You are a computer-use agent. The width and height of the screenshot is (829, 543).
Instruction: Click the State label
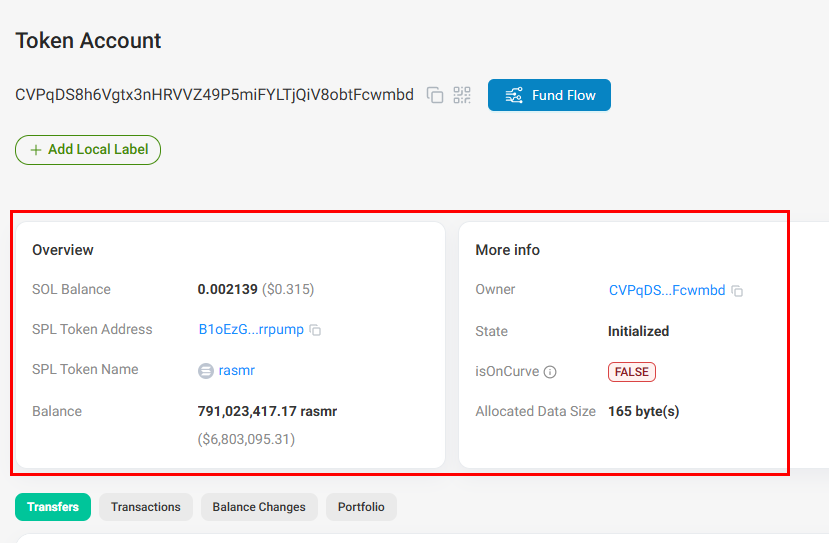[491, 331]
